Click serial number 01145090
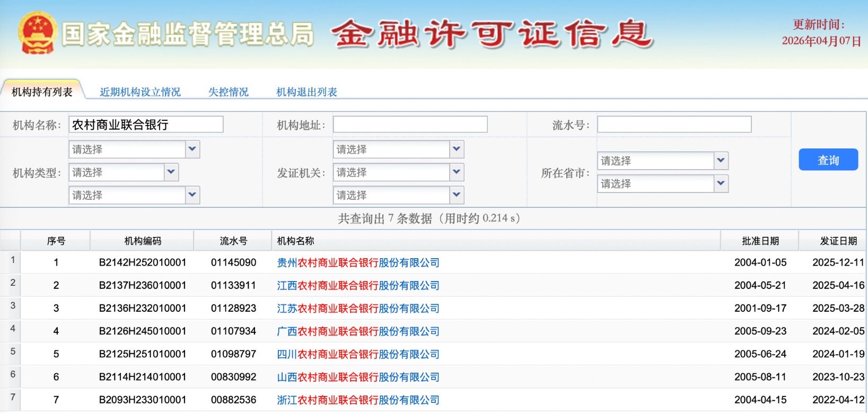868x413 pixels. (x=233, y=262)
